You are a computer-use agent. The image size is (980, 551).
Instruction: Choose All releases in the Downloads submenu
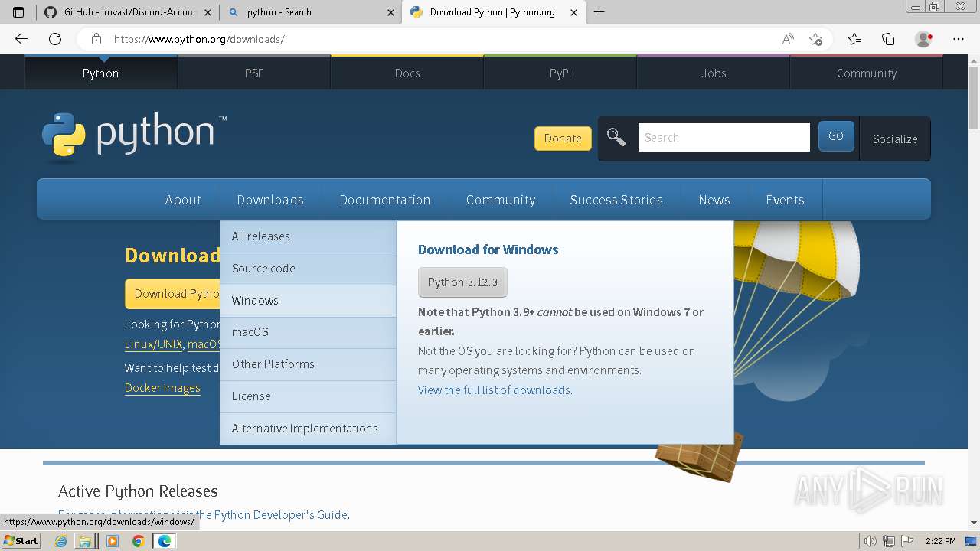(308, 236)
